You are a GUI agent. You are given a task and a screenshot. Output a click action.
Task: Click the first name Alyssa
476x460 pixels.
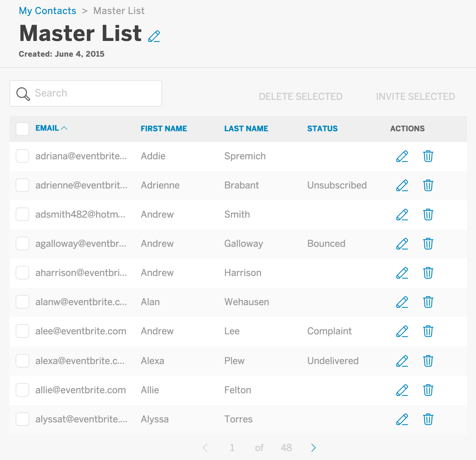(155, 419)
